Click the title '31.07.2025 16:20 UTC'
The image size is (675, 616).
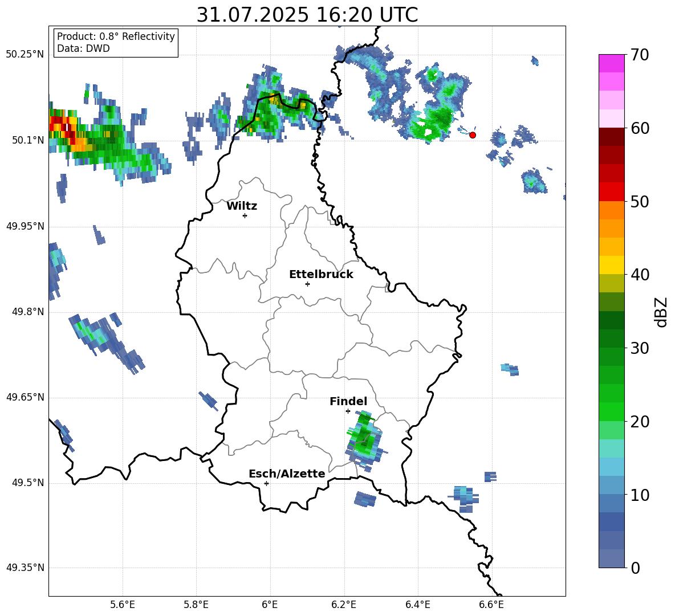(x=307, y=15)
